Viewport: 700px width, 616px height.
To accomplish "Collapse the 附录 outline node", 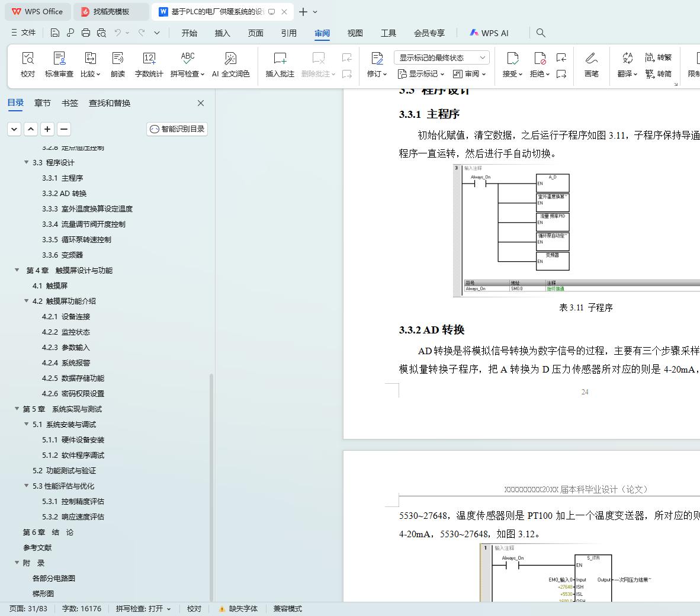I will pos(17,563).
